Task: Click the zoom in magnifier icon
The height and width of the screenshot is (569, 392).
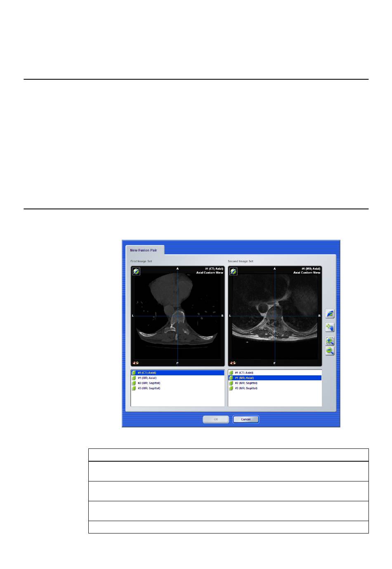Action: 330,341
